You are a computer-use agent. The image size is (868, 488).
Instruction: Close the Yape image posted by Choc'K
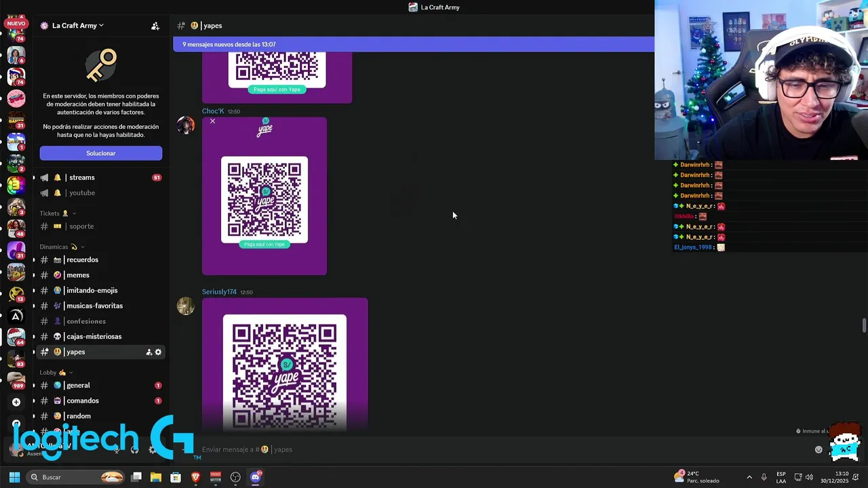tap(212, 121)
